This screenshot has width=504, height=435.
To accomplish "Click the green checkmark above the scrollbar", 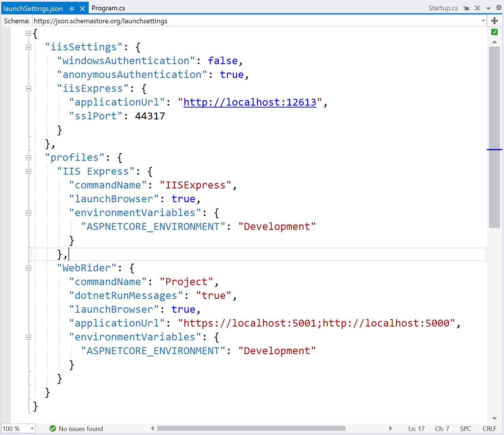I will [x=494, y=32].
